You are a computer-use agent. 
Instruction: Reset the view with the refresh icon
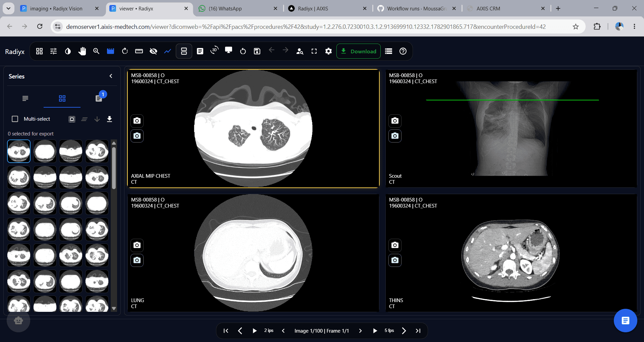(x=243, y=51)
